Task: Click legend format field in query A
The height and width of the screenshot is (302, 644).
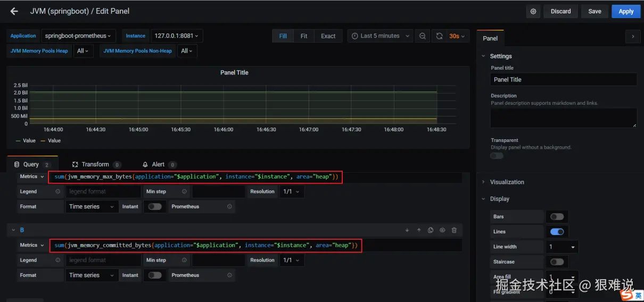Action: 104,191
